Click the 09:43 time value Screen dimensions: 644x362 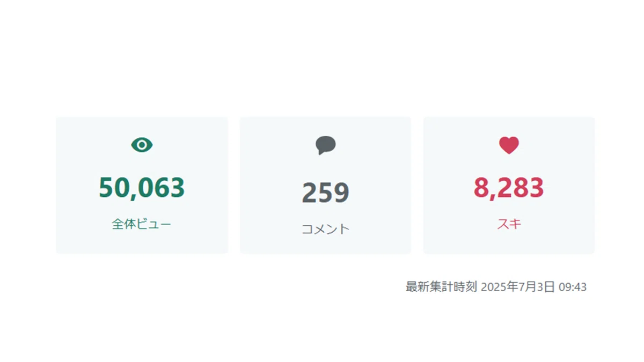point(573,287)
